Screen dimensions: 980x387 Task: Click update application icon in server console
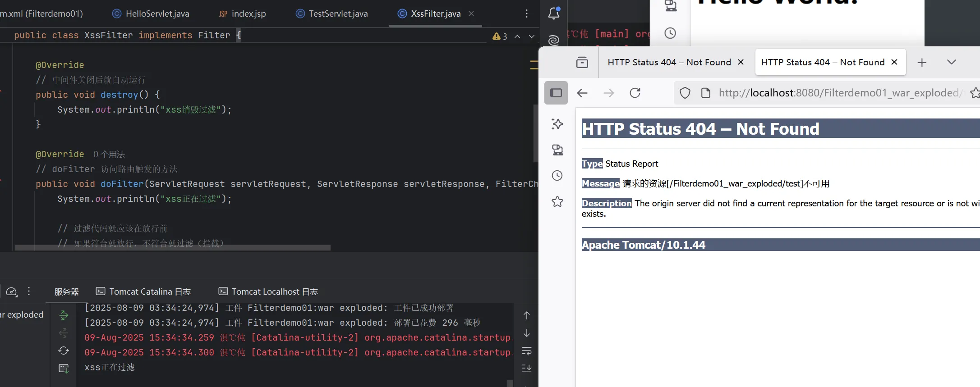click(x=64, y=351)
